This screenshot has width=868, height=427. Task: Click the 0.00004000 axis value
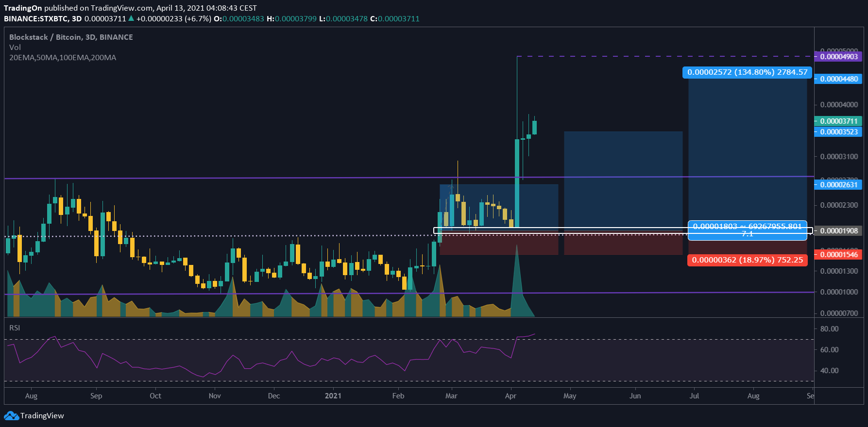coord(839,105)
